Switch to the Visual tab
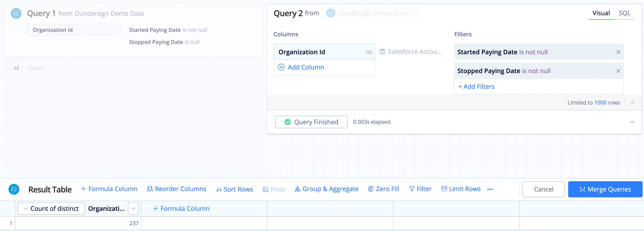 tap(601, 13)
